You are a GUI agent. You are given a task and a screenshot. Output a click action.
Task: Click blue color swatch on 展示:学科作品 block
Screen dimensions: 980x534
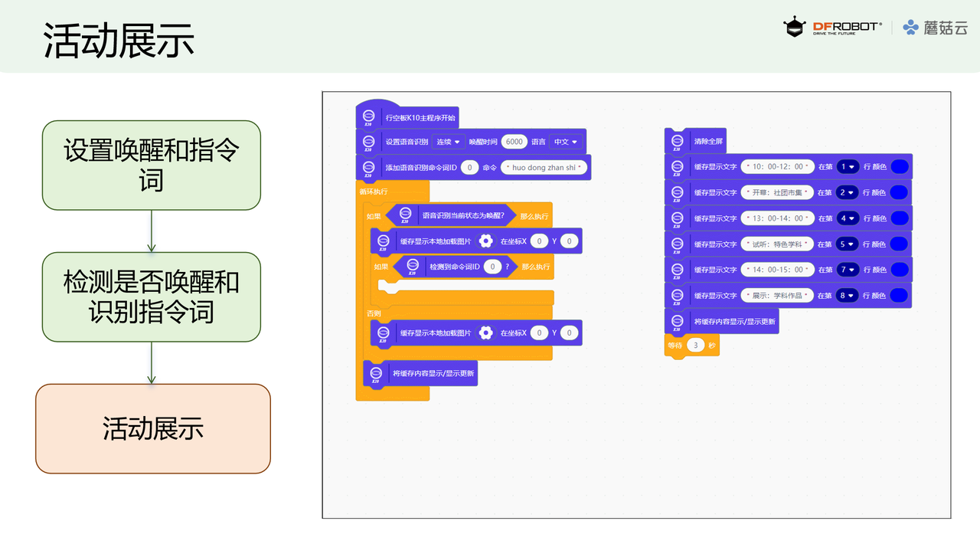pyautogui.click(x=900, y=295)
